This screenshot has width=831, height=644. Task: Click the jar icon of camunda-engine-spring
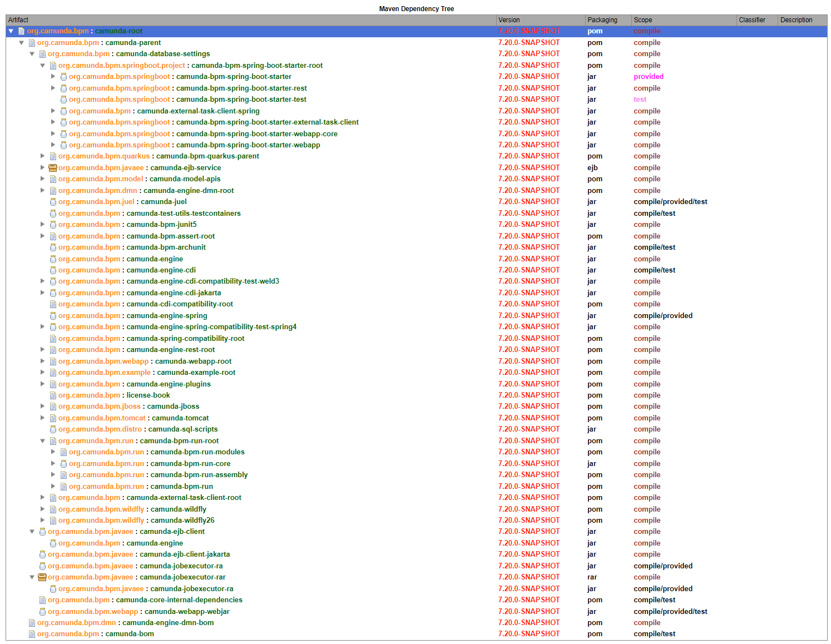click(x=53, y=315)
